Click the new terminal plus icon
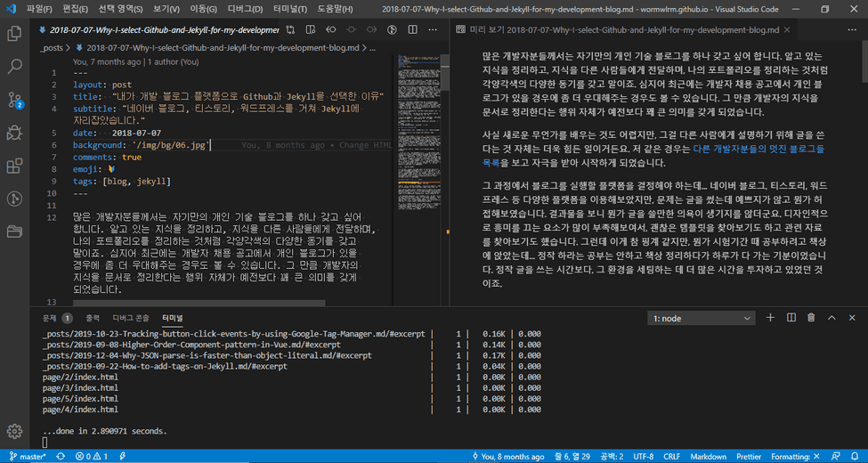 [768, 318]
